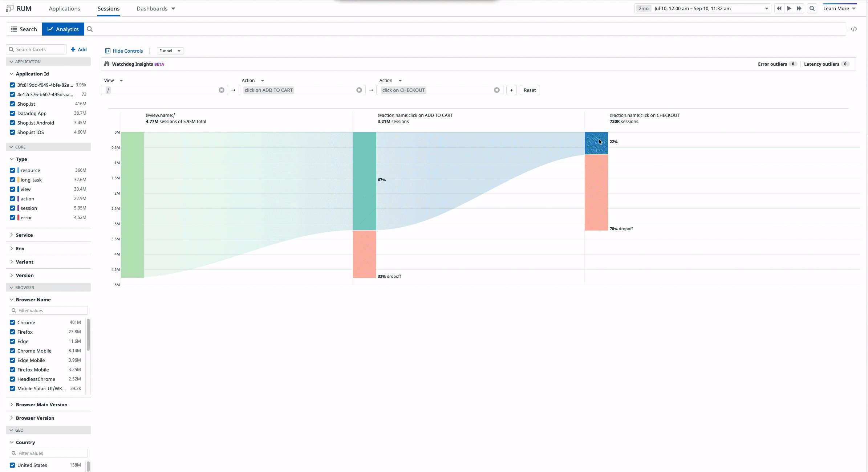
Task: Click the search magnifier icon in toolbar
Action: pyautogui.click(x=90, y=29)
